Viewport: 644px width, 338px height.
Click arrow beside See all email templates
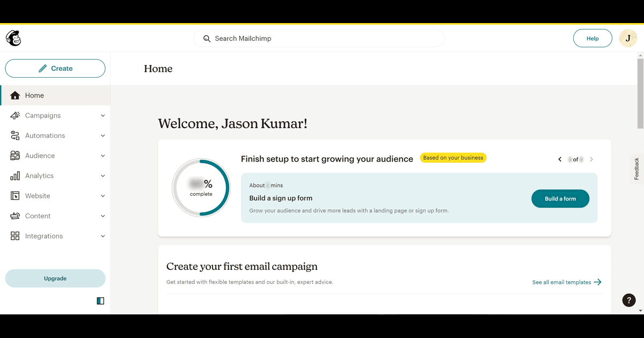(598, 282)
